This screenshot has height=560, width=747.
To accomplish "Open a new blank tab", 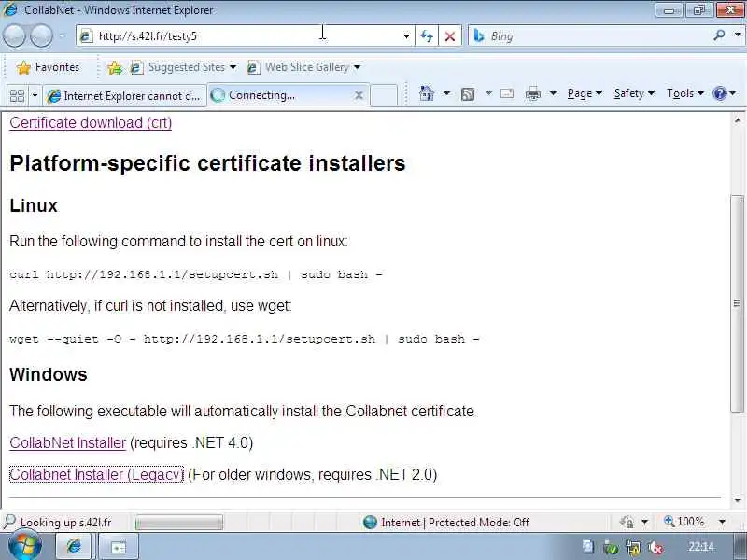I will [x=384, y=95].
